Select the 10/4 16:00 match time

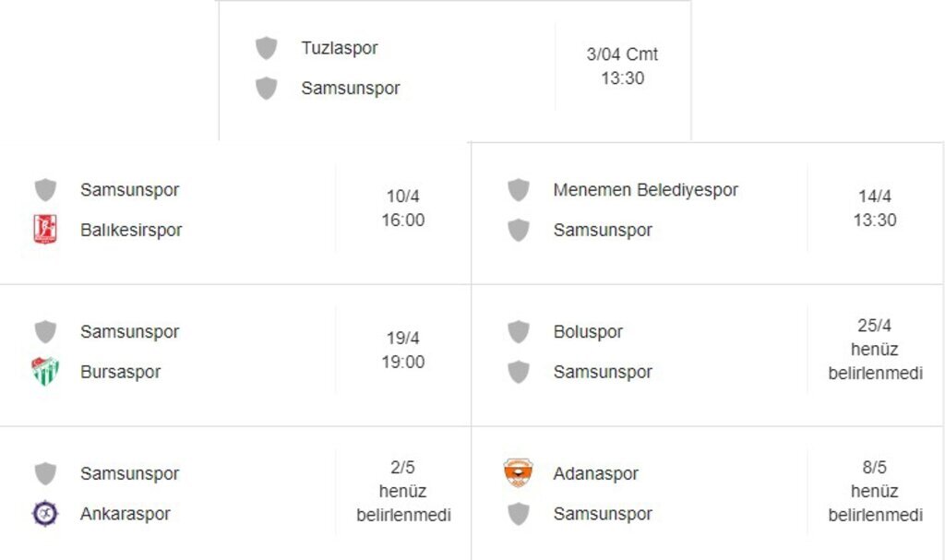tap(403, 209)
